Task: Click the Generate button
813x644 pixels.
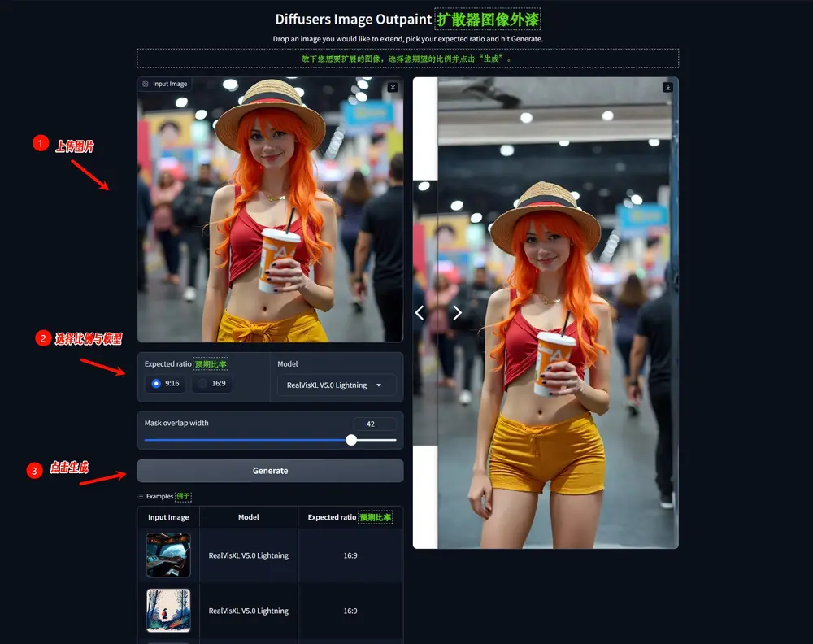Action: (270, 471)
